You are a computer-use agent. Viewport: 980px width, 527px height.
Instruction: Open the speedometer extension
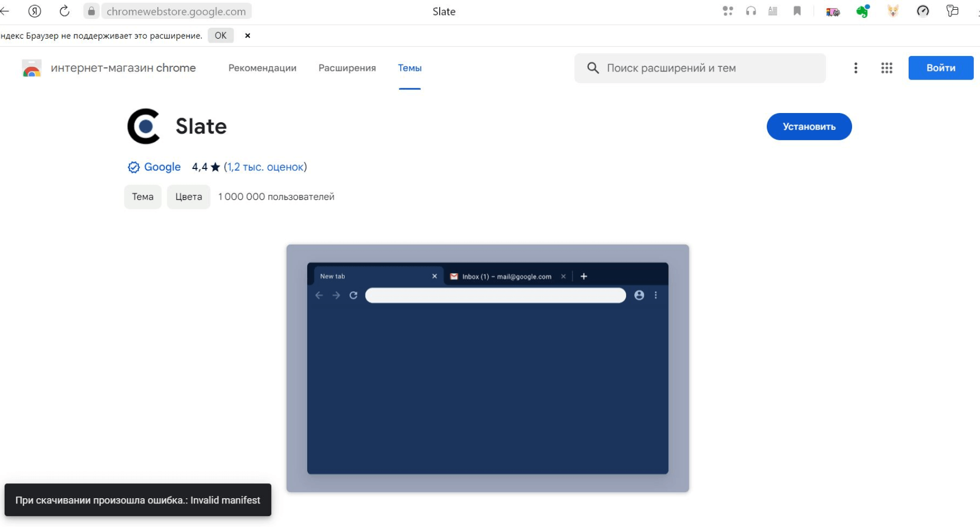[922, 11]
